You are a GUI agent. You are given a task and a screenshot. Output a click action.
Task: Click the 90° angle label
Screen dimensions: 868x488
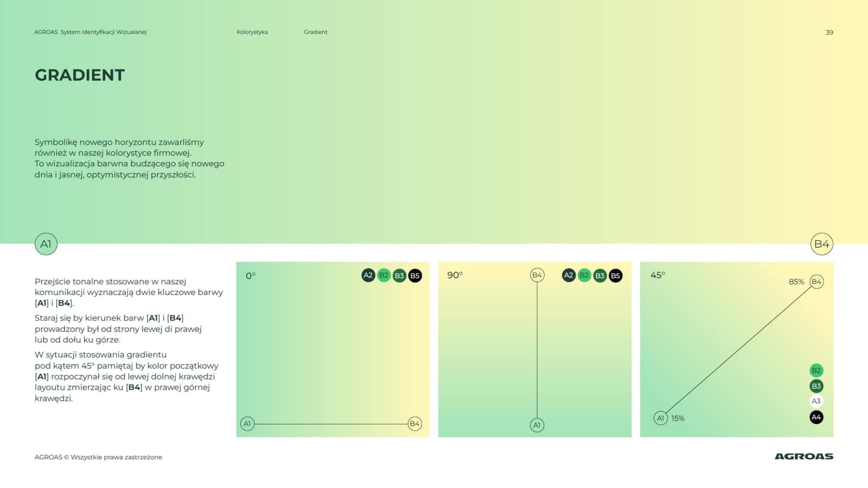455,275
